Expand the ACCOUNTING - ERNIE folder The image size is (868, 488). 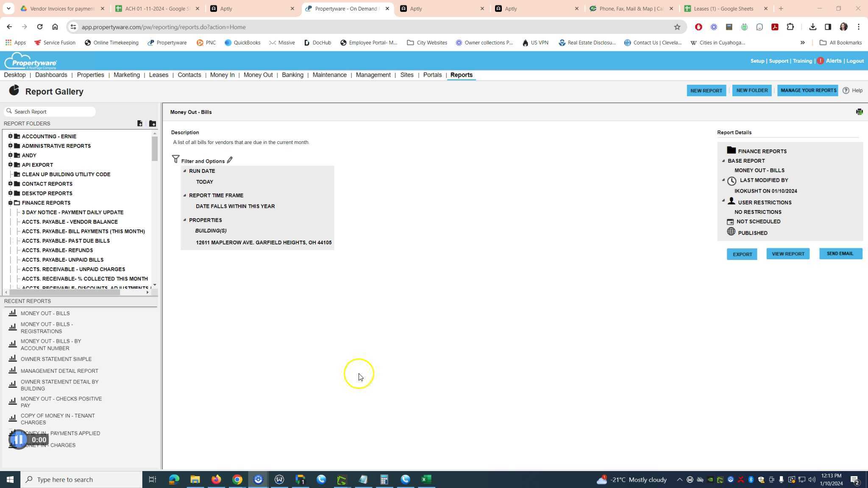[x=11, y=136]
